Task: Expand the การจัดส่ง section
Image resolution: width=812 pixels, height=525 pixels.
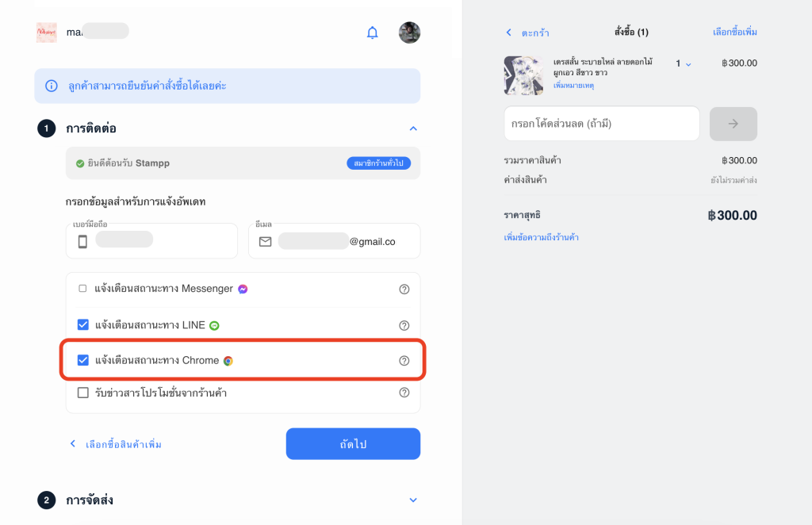Action: pyautogui.click(x=412, y=500)
